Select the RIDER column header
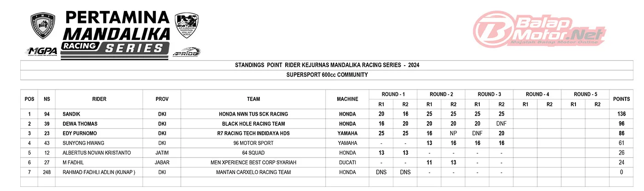Screen dimensions: 644x191 point(99,99)
